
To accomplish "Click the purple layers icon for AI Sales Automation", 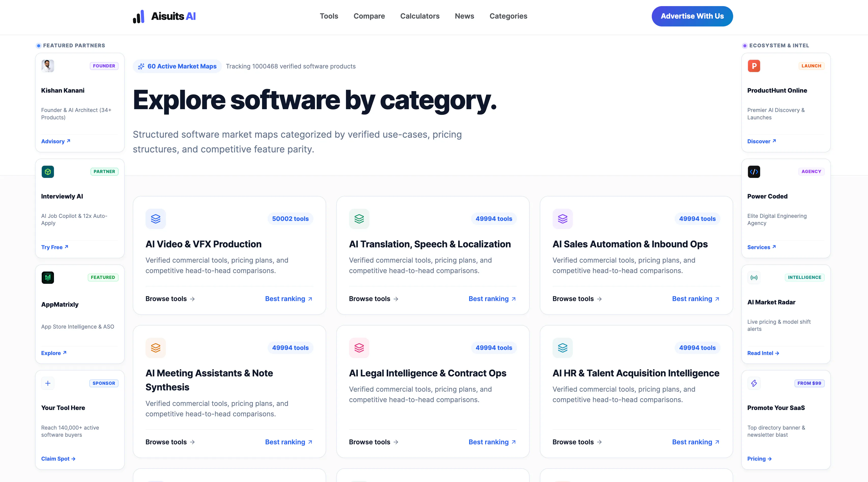I will pos(563,219).
